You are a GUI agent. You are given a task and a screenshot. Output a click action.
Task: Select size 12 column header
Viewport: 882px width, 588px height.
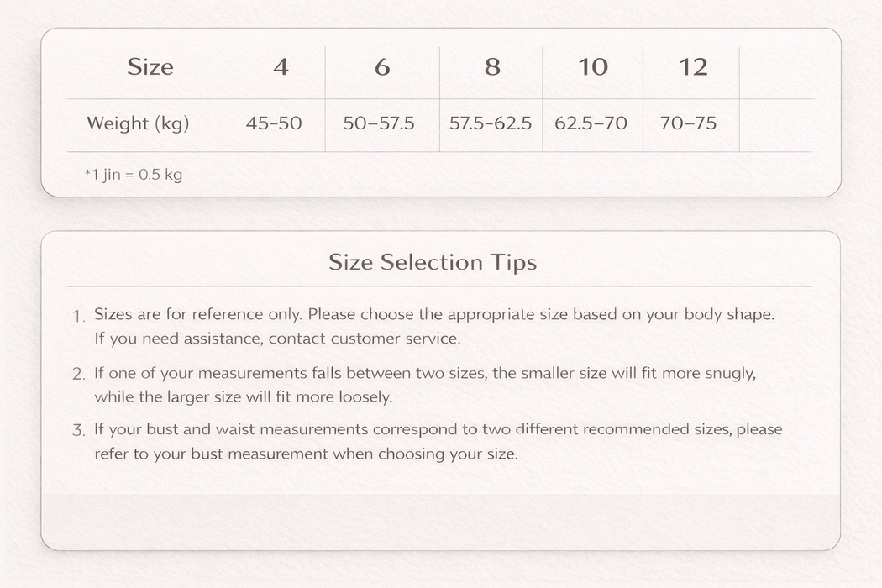pos(693,67)
